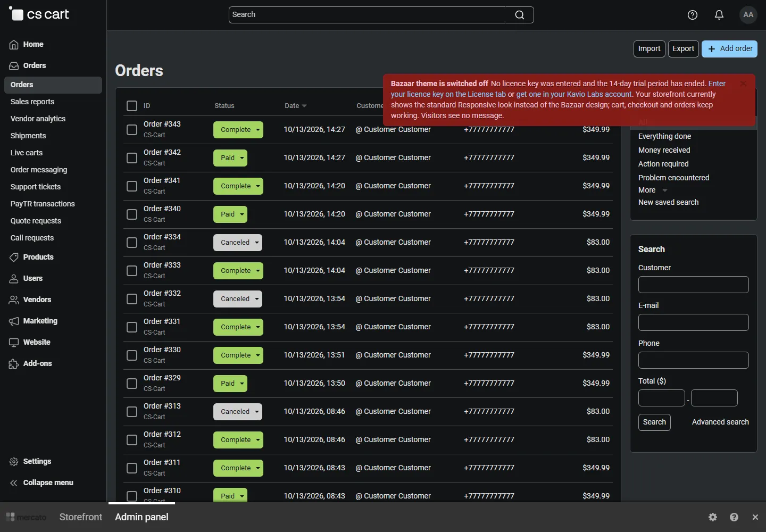Check the box for Order #334
Image resolution: width=766 pixels, height=532 pixels.
coord(132,243)
